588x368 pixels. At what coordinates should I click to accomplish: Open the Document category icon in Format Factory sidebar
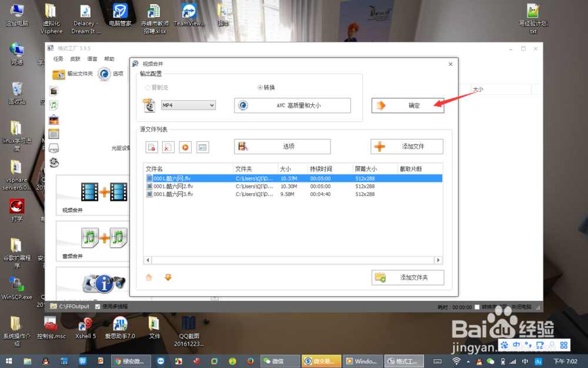click(x=54, y=134)
